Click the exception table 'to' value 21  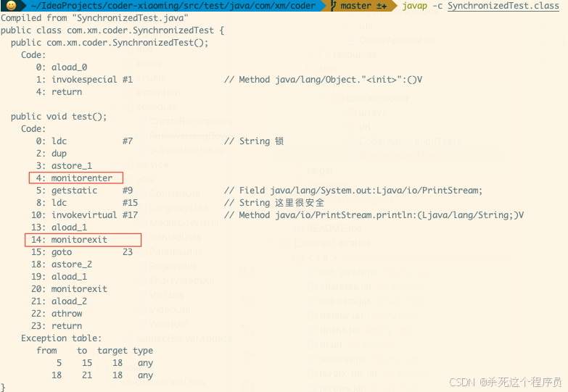(87, 375)
